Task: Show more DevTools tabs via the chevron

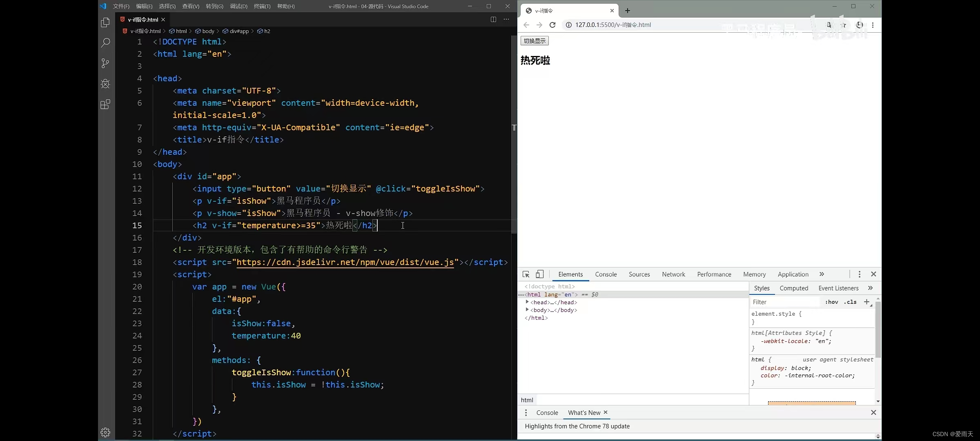Action: pyautogui.click(x=822, y=274)
